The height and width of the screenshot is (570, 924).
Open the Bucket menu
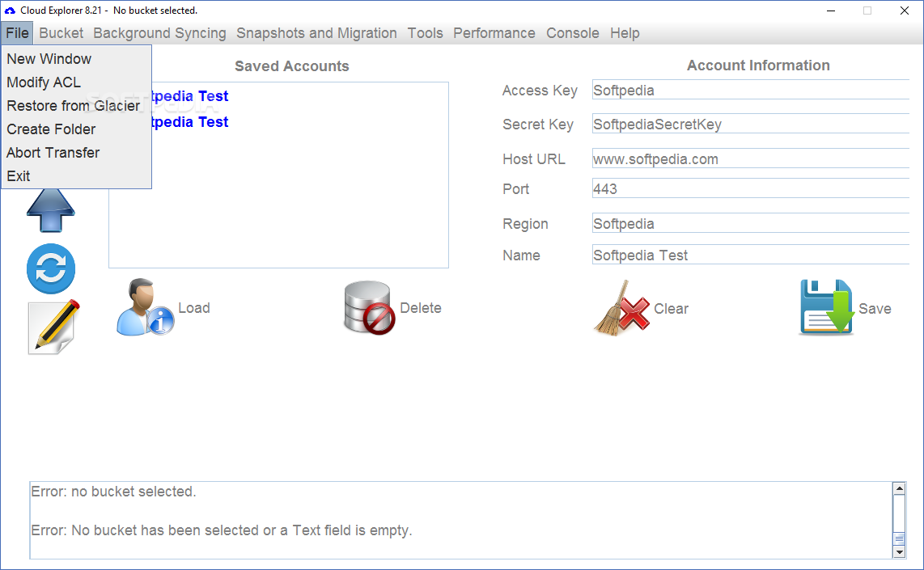(61, 33)
